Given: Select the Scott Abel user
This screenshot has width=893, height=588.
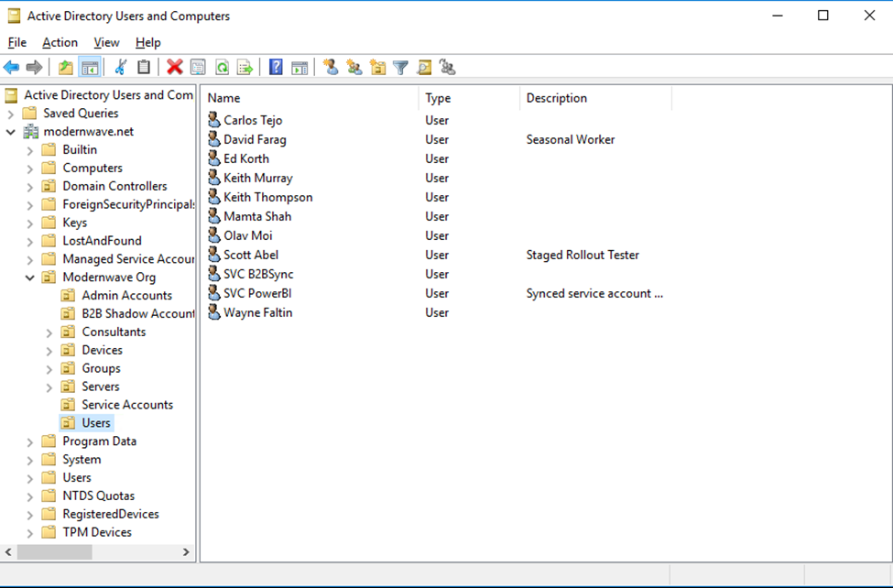Looking at the screenshot, I should (x=251, y=255).
